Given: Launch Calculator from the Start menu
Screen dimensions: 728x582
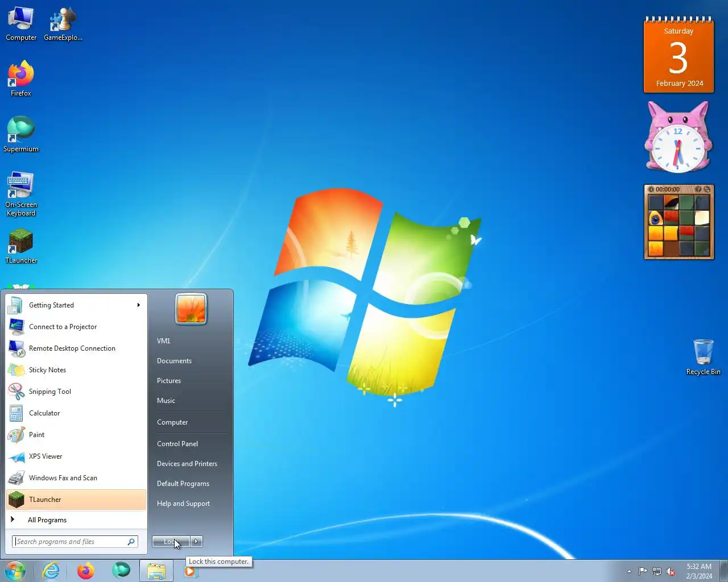Looking at the screenshot, I should (76, 413).
